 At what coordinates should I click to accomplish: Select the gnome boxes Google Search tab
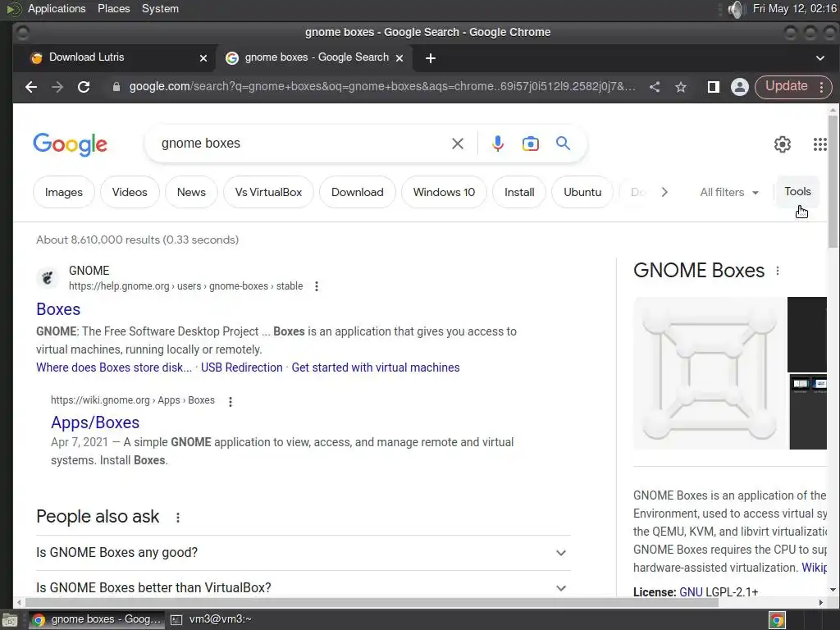(x=314, y=57)
